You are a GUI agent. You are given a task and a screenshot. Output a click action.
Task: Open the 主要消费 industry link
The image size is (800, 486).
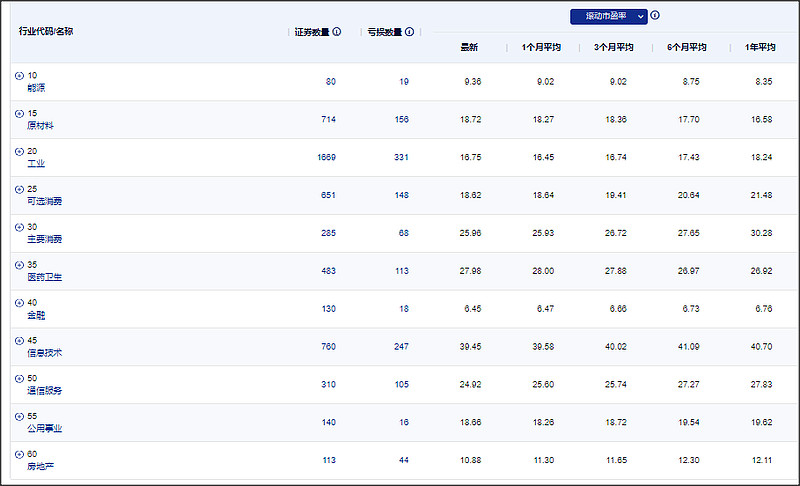pyautogui.click(x=45, y=239)
